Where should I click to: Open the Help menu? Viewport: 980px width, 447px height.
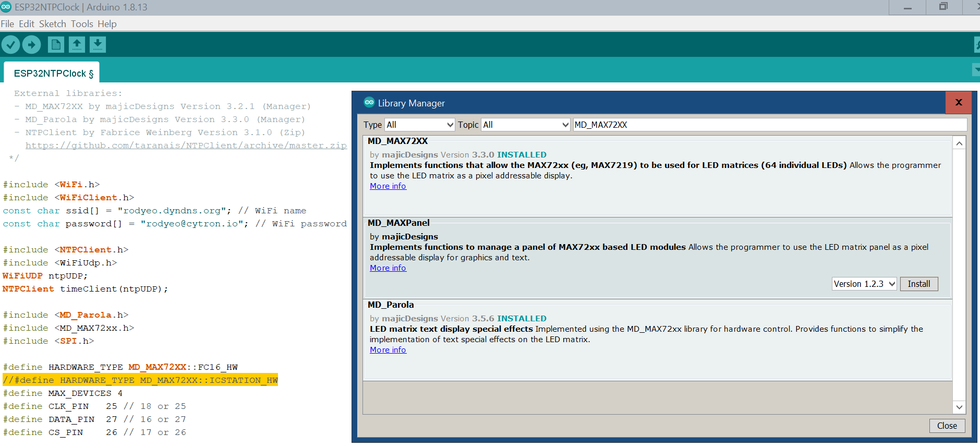coord(107,24)
